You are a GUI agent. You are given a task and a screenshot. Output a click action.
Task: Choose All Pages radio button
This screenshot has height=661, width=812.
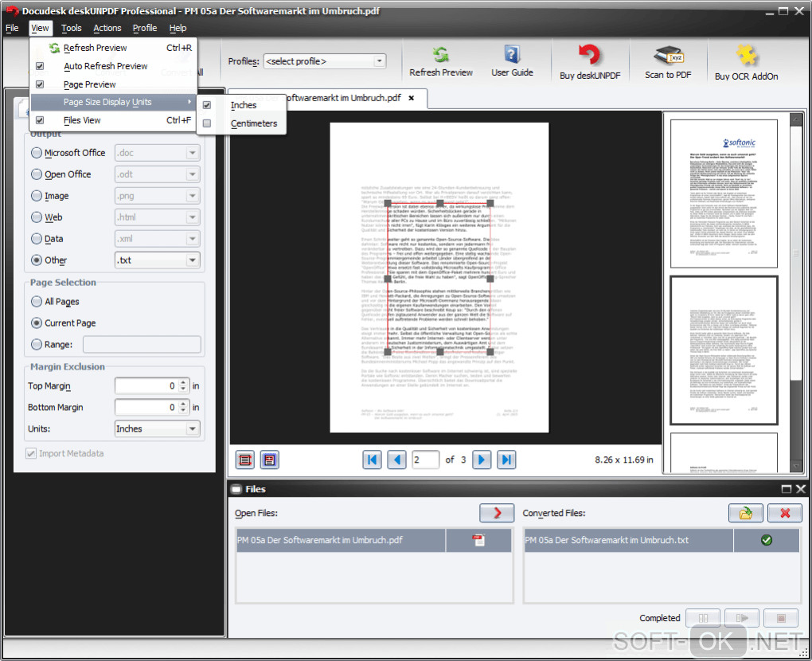click(x=37, y=302)
